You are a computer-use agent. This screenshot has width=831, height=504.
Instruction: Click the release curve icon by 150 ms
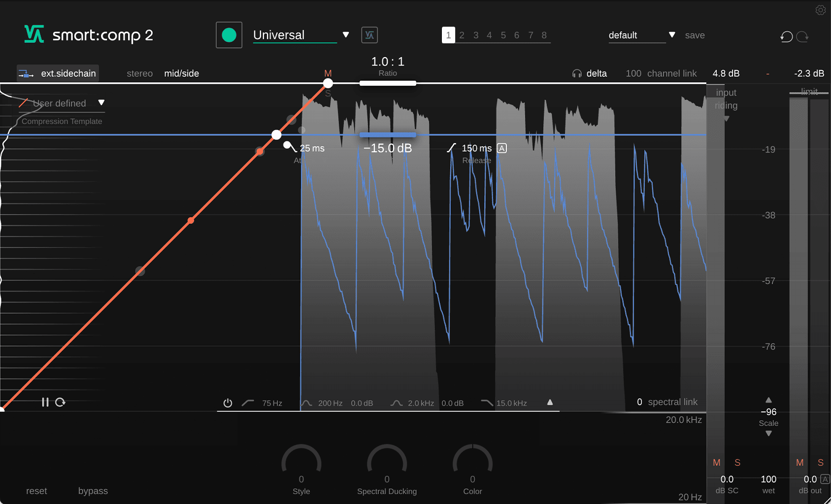point(452,148)
